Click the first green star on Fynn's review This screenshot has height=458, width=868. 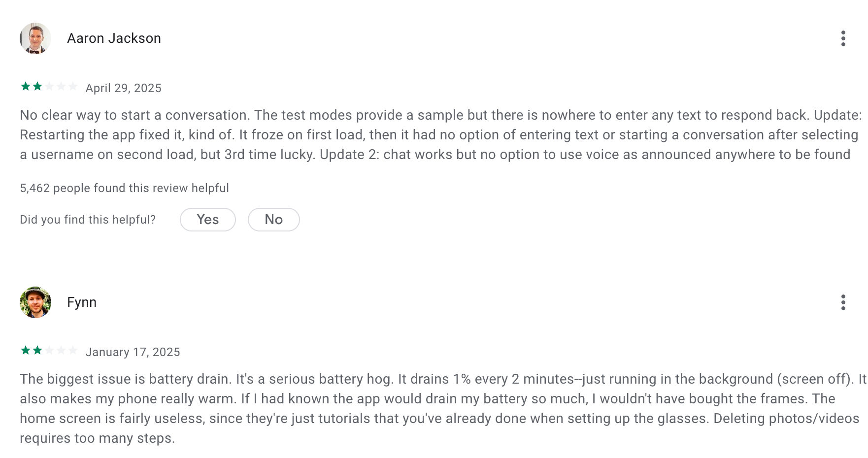tap(26, 351)
